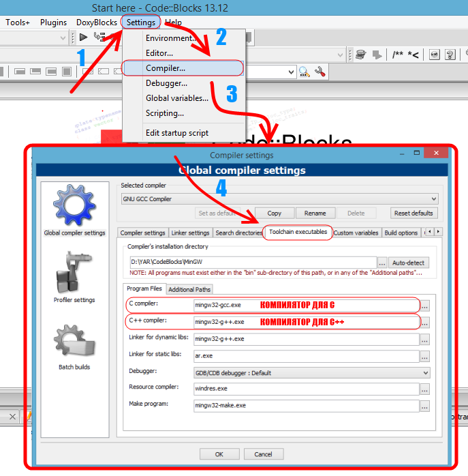This screenshot has width=468, height=476.
Task: Click the DoxyBlocks block comment /** icon
Action: click(x=398, y=55)
